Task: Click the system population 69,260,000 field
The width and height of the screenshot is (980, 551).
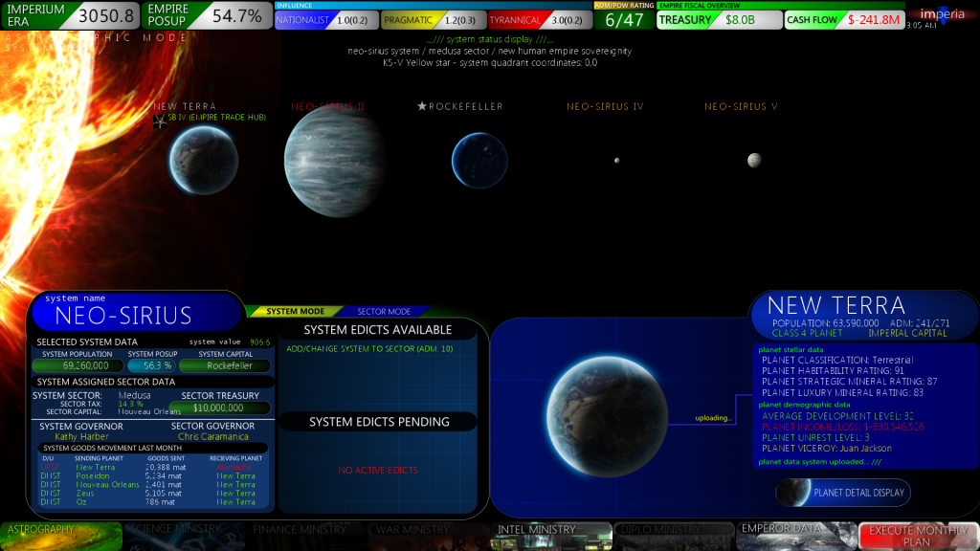Action: click(x=78, y=365)
